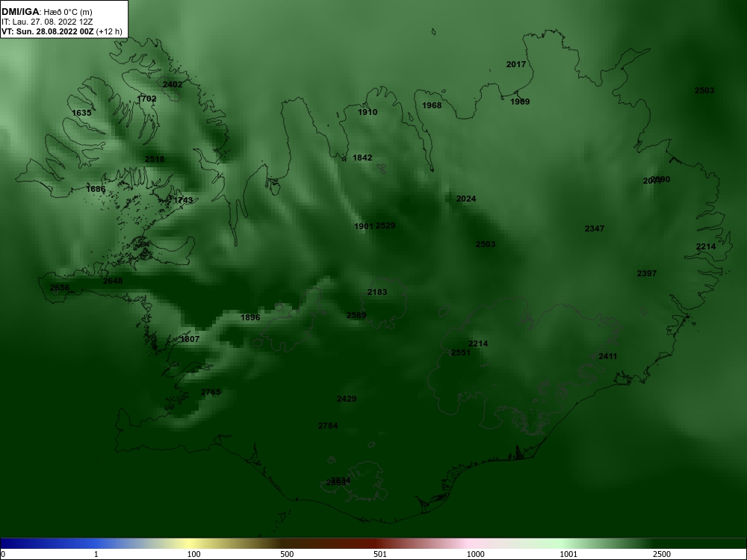The width and height of the screenshot is (747, 560).
Task: Click the 1901 height label
Action: (364, 227)
